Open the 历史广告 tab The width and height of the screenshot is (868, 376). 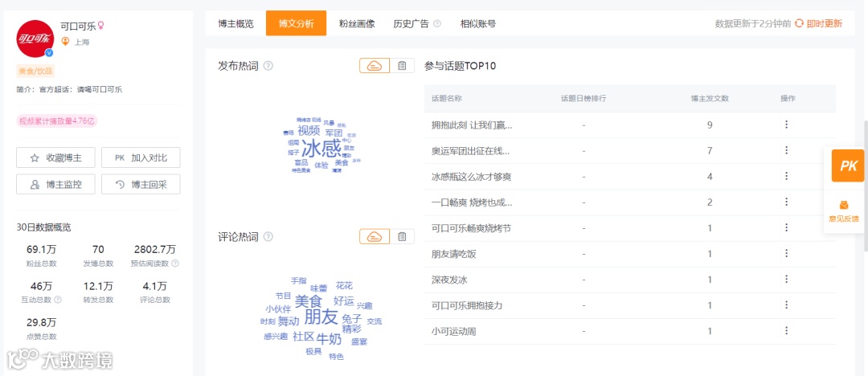(411, 24)
